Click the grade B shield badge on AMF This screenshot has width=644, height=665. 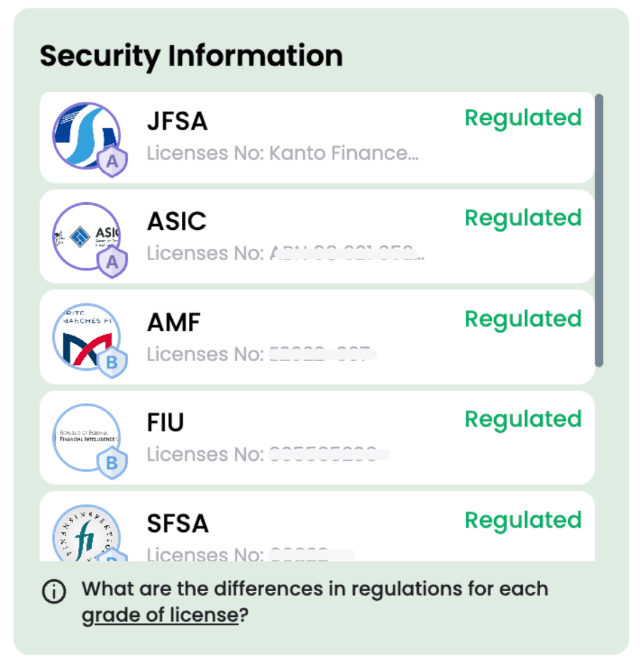(112, 363)
